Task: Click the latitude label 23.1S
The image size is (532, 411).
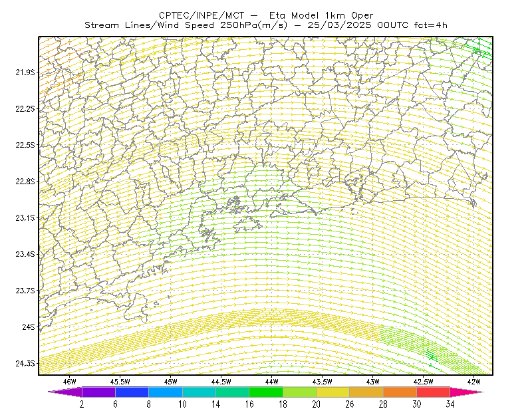Action: click(25, 217)
